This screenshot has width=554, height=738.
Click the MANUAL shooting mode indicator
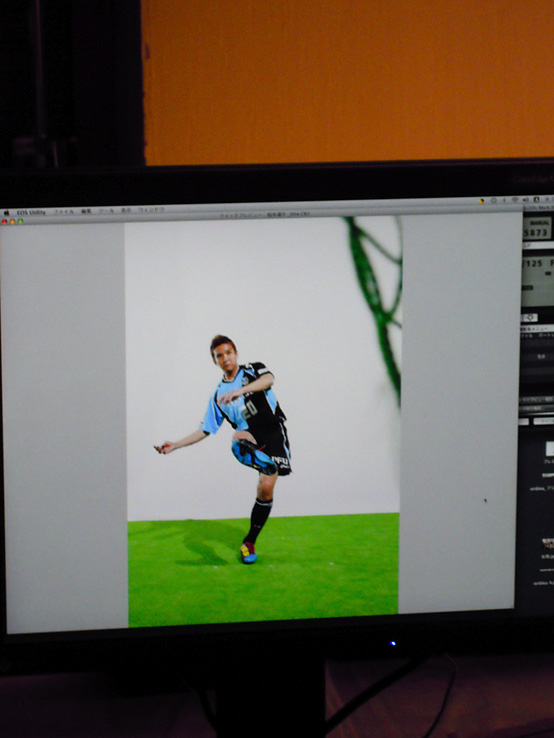click(539, 222)
